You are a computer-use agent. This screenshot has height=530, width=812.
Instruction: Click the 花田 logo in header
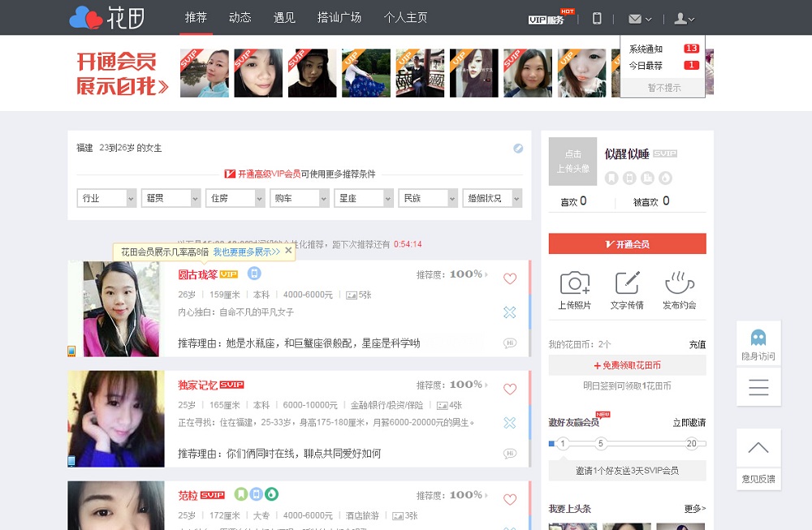click(107, 18)
